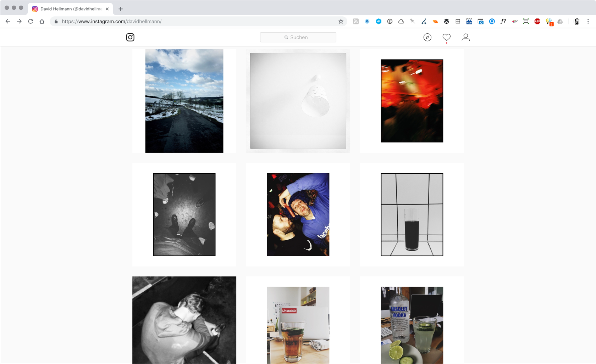Open the activity heart icon
The image size is (596, 364).
447,37
